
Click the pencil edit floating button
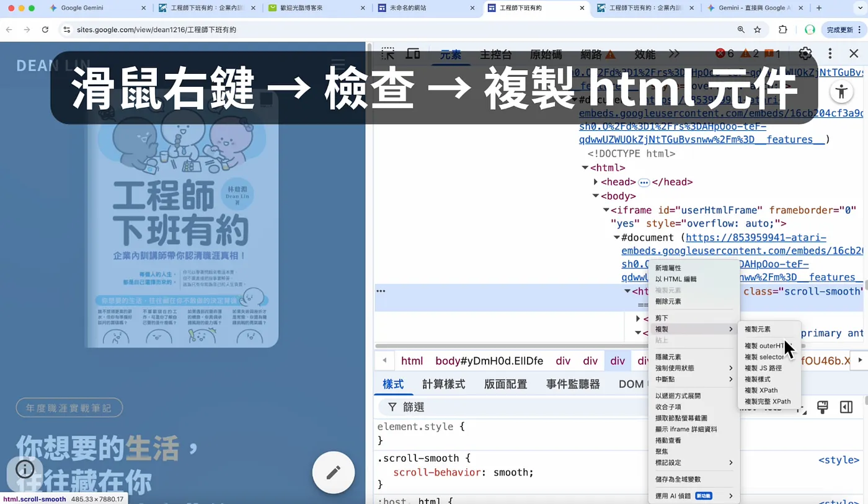pos(334,472)
